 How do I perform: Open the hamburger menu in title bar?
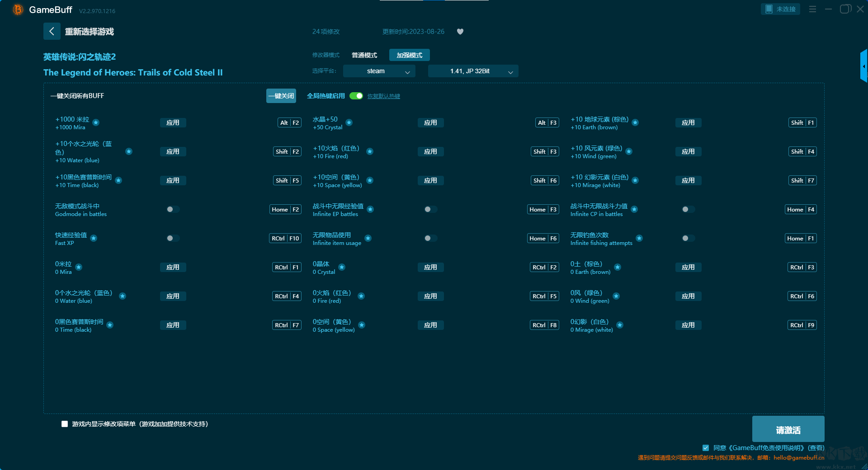812,9
